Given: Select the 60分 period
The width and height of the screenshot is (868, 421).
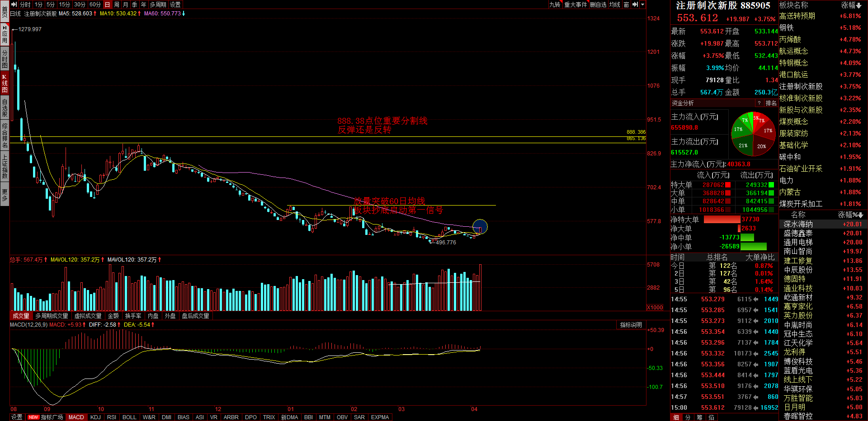Looking at the screenshot, I should (95, 5).
